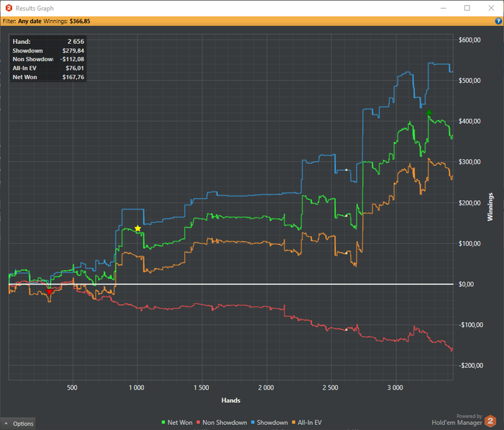
Task: Click the -$200,00 axis label
Action: (x=471, y=365)
